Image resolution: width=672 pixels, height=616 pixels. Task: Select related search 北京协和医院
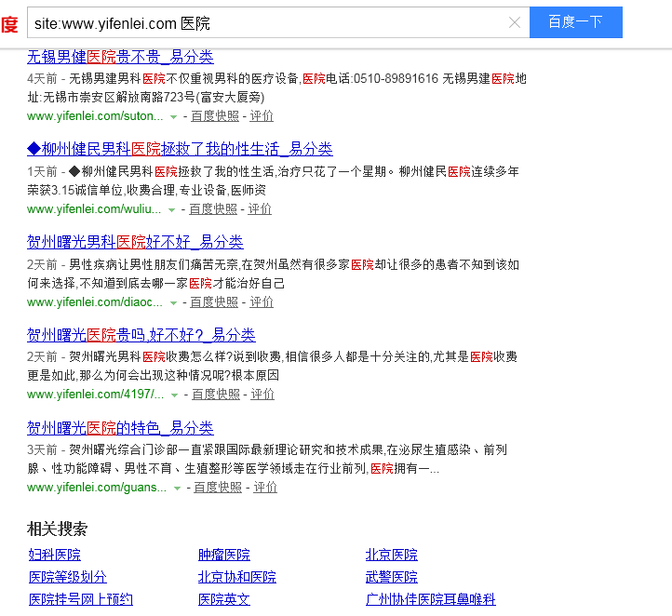(237, 577)
